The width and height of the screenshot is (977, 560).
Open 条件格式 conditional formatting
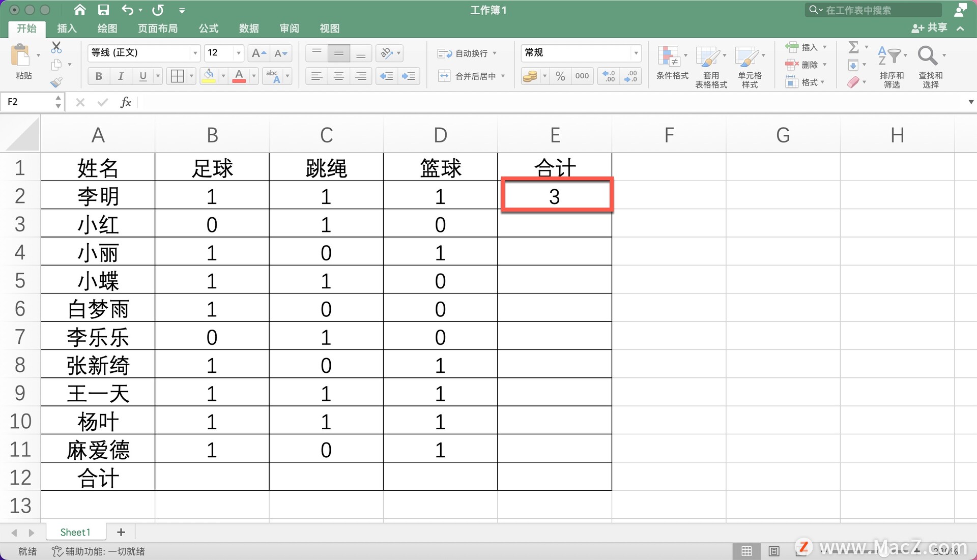[x=672, y=63]
